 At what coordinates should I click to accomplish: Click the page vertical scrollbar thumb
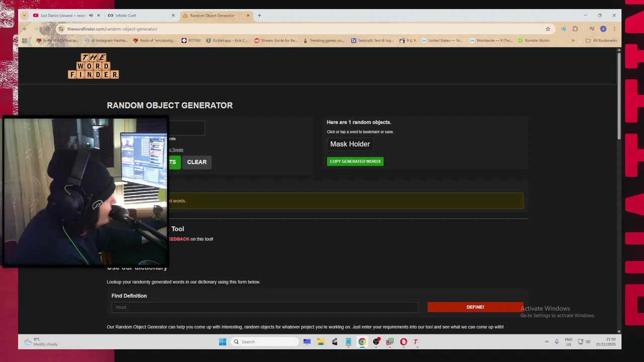click(x=619, y=96)
